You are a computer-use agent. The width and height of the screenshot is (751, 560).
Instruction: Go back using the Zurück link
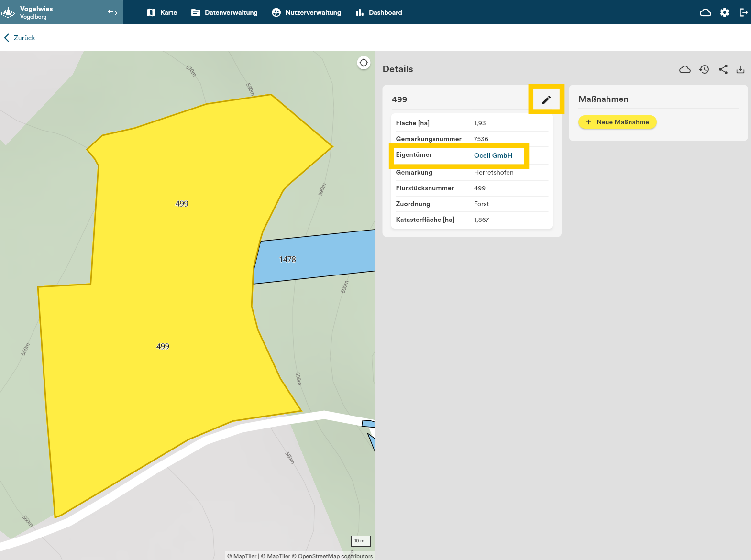pos(20,38)
